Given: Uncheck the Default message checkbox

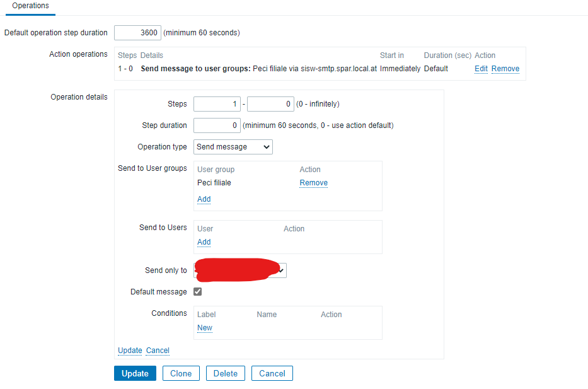Looking at the screenshot, I should [197, 292].
